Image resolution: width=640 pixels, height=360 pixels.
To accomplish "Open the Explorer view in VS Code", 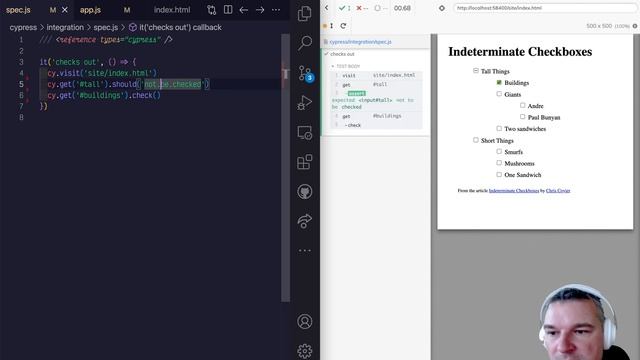I will 304,13.
